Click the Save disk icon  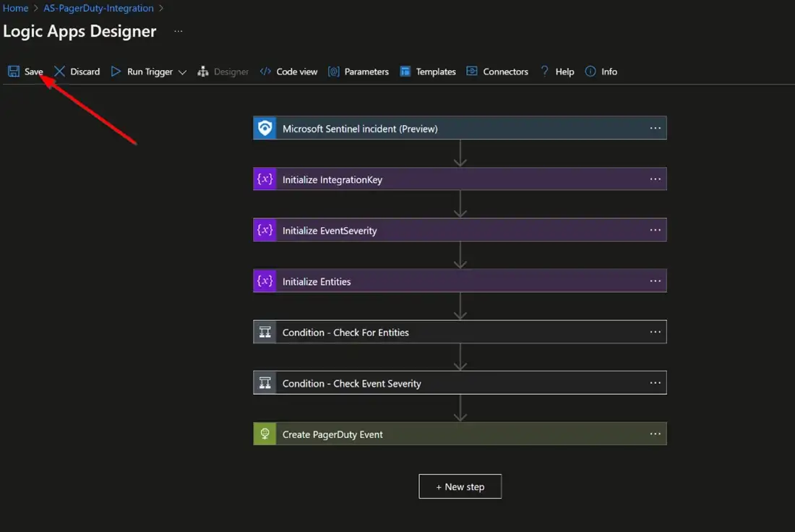[14, 72]
